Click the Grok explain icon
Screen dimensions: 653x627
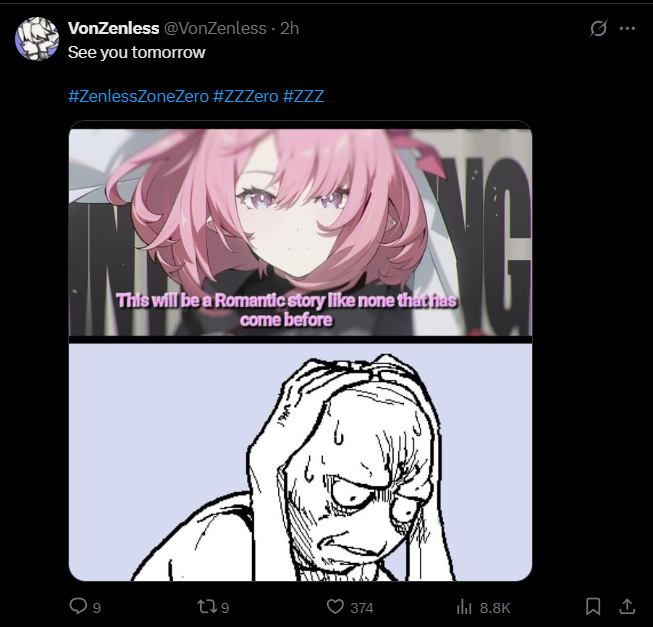(x=598, y=28)
